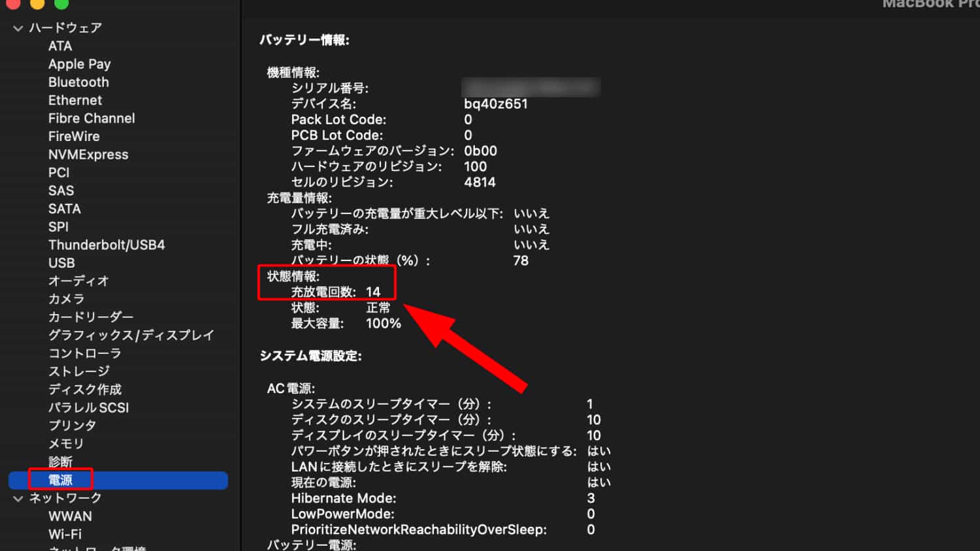Open the ストレージ hardware section
Image resolution: width=980 pixels, height=551 pixels.
coord(78,371)
